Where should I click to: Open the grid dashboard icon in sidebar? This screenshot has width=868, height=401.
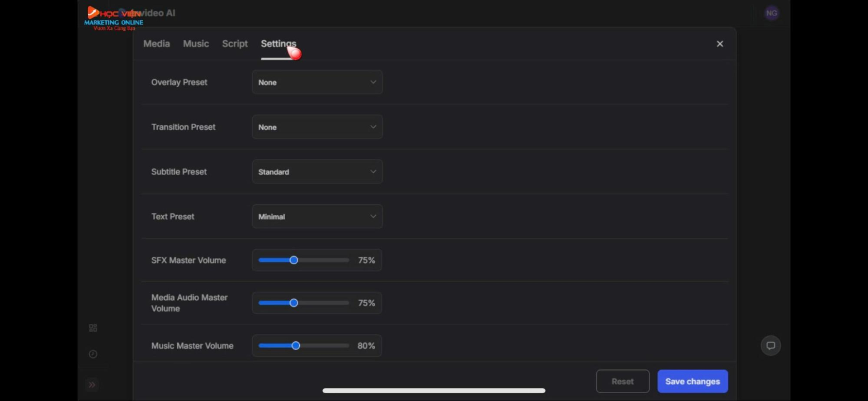(93, 328)
